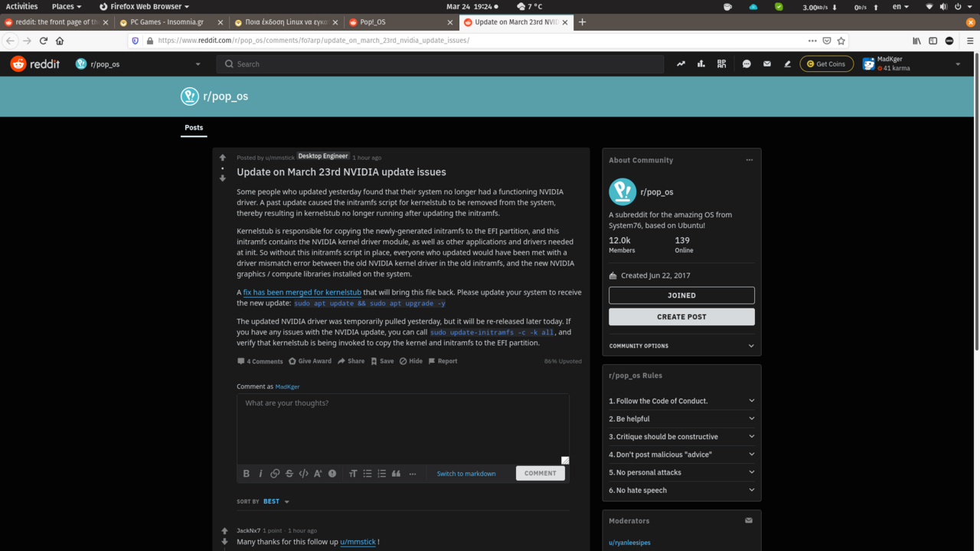Bookmark this page star icon

841,41
